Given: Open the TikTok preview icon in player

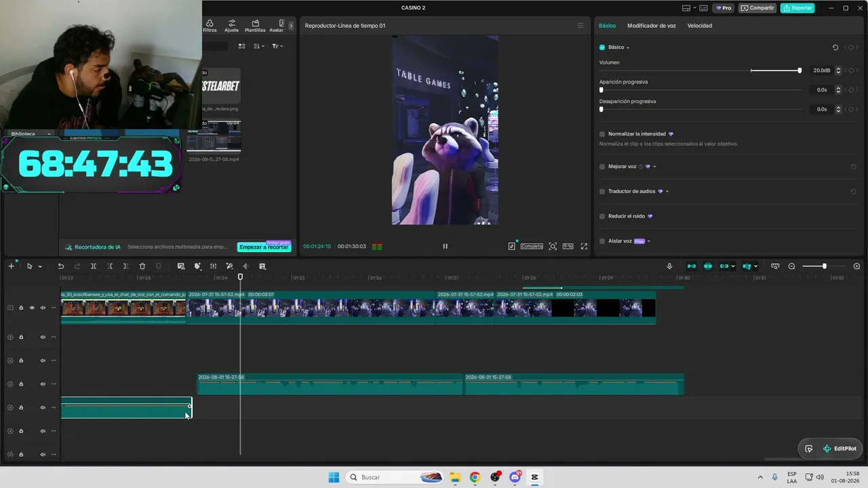Looking at the screenshot, I should tap(512, 246).
